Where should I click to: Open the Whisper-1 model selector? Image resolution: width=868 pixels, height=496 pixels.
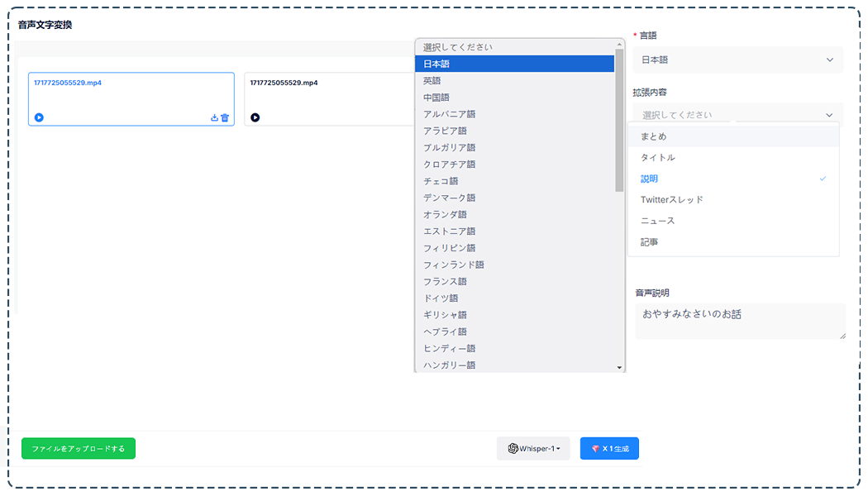click(533, 448)
